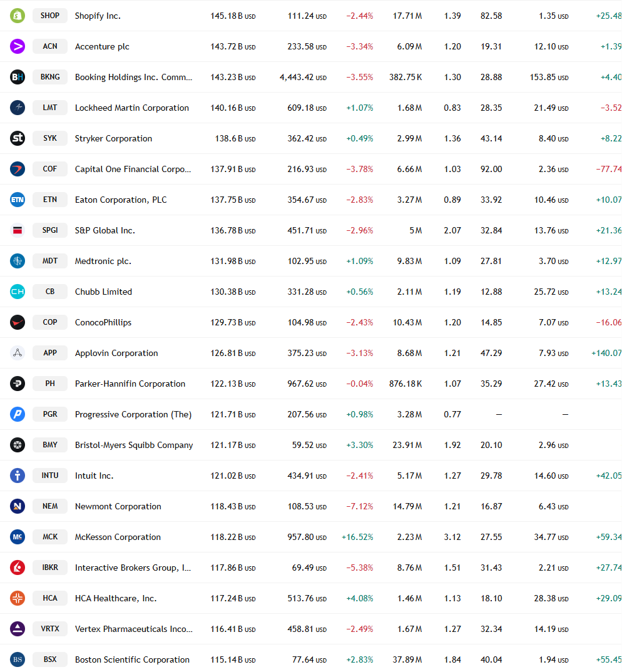Click the Medtronic logo icon

pos(18,261)
